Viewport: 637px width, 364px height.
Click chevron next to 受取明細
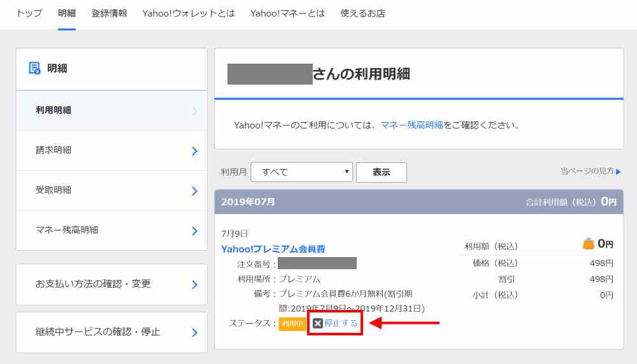194,191
